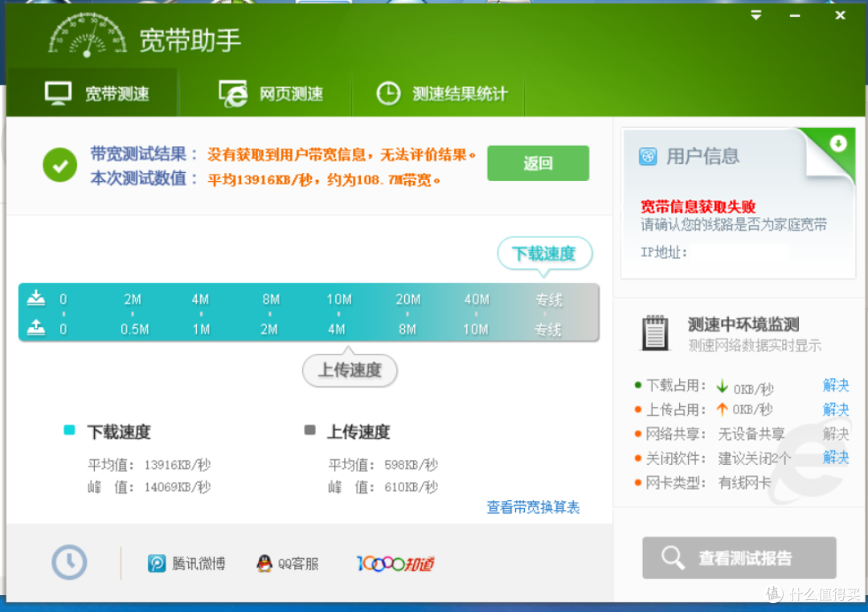868x612 pixels.
Task: Click the 平均值: 598KB/秒 upload text
Action: 383,465
